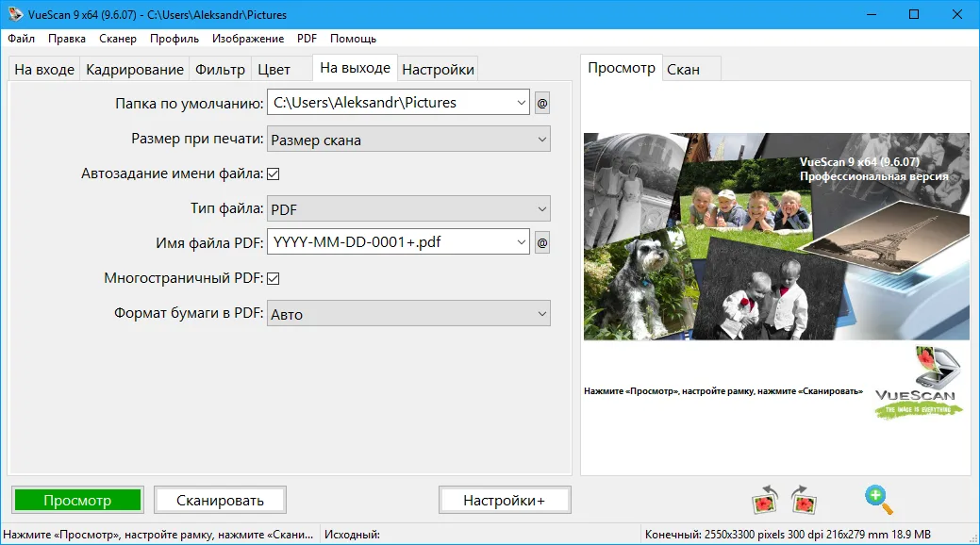Rotate the image right (clockwise)
The height and width of the screenshot is (545, 980).
point(804,501)
